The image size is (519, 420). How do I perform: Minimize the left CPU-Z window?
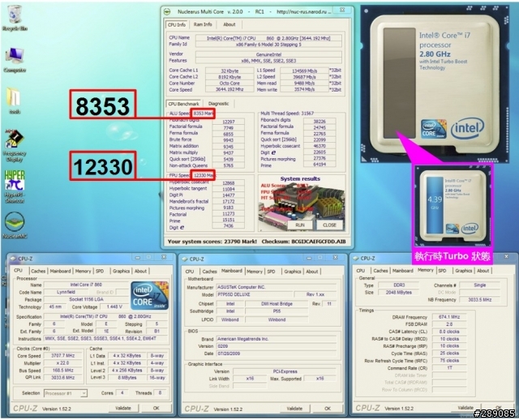tap(137, 258)
